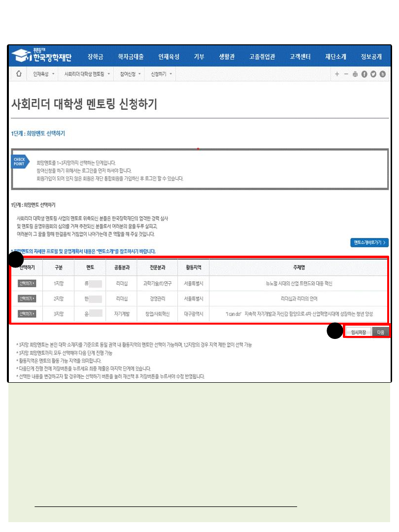Click the 임시저장 button
Screen dimensions: 399x532
(358, 332)
